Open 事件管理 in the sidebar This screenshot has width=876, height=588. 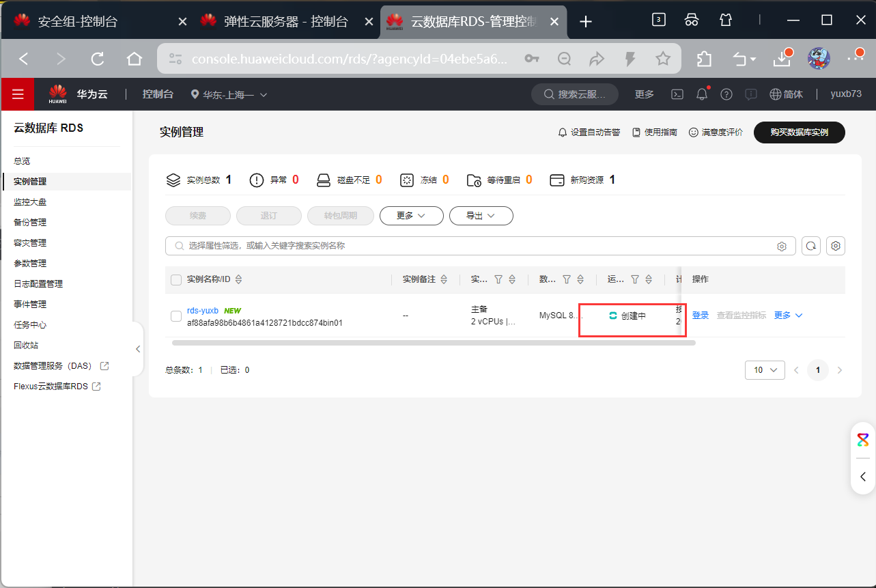pyautogui.click(x=30, y=304)
